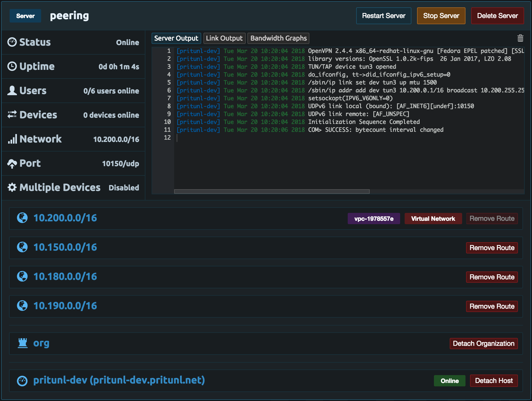Click the Users person icon

point(12,91)
